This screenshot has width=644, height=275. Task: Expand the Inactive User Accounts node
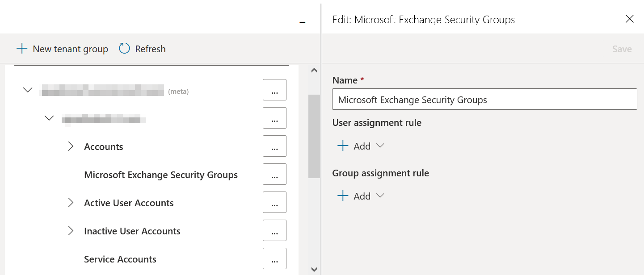[x=71, y=231]
